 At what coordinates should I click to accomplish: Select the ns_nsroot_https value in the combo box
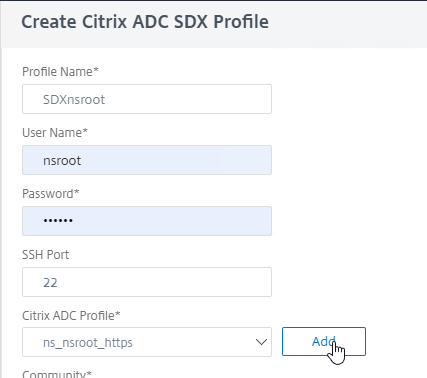(x=88, y=343)
